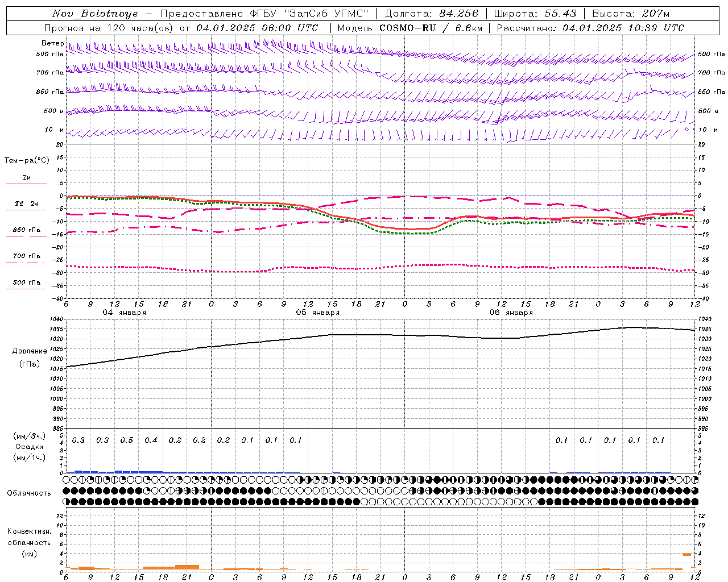Image resolution: width=728 pixels, height=582 pixels.
Task: Click the Конвективн. convective cloud label
Action: coord(29,531)
